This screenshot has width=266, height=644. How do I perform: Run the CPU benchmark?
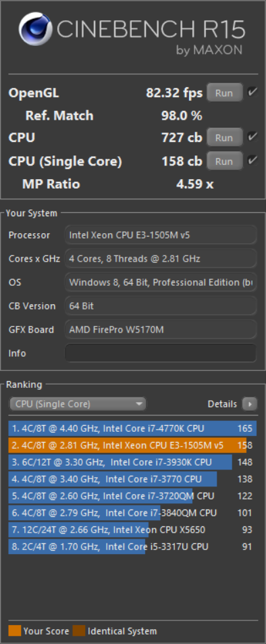pos(224,138)
